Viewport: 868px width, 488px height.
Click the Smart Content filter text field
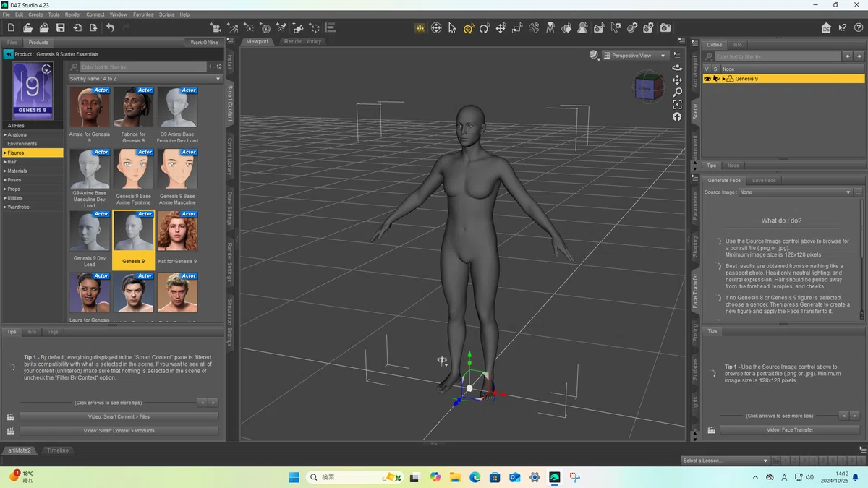[x=143, y=67]
